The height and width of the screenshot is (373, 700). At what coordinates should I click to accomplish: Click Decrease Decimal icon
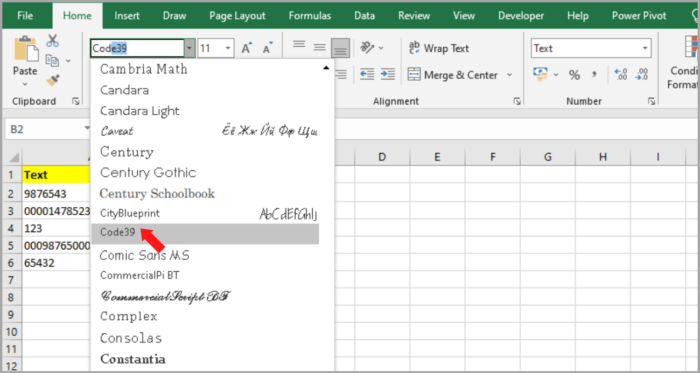(x=642, y=75)
